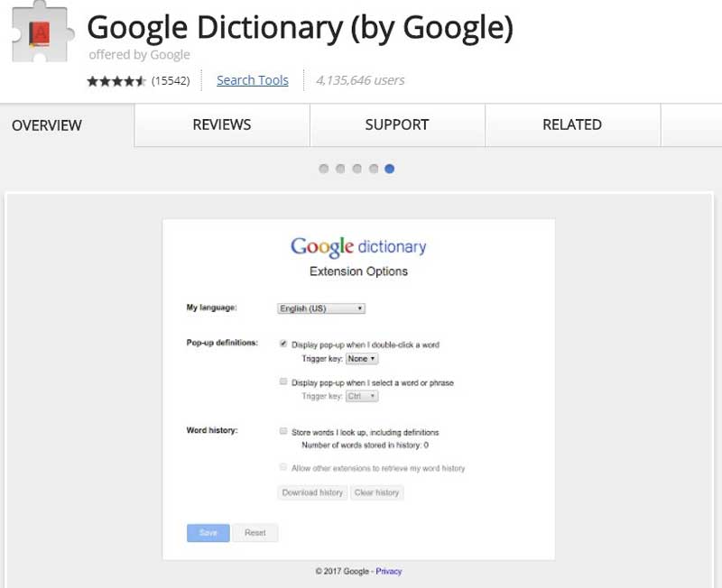The width and height of the screenshot is (722, 588).
Task: Click the Google dictionary logo
Action: (358, 247)
